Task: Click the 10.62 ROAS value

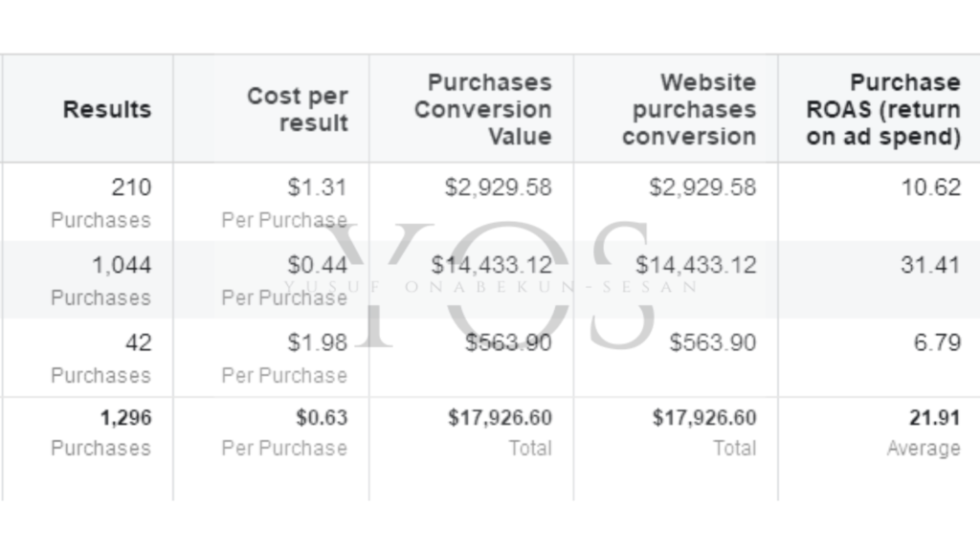Action: (x=930, y=187)
